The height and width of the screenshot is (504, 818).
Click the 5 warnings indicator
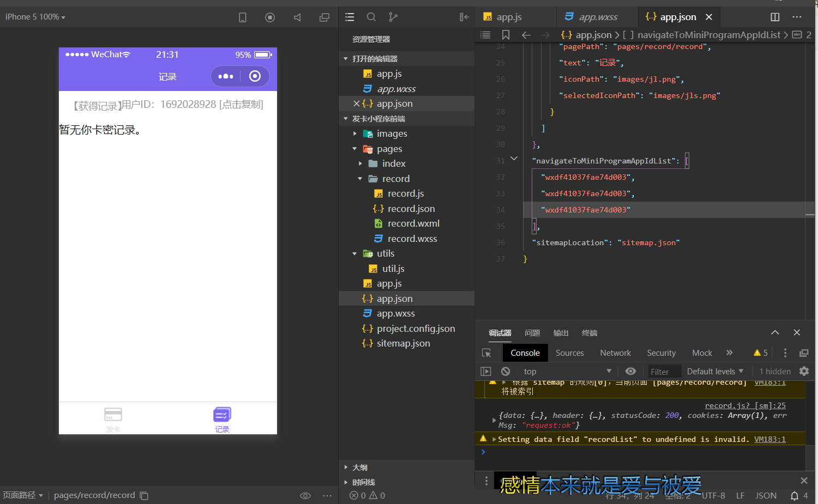click(760, 353)
